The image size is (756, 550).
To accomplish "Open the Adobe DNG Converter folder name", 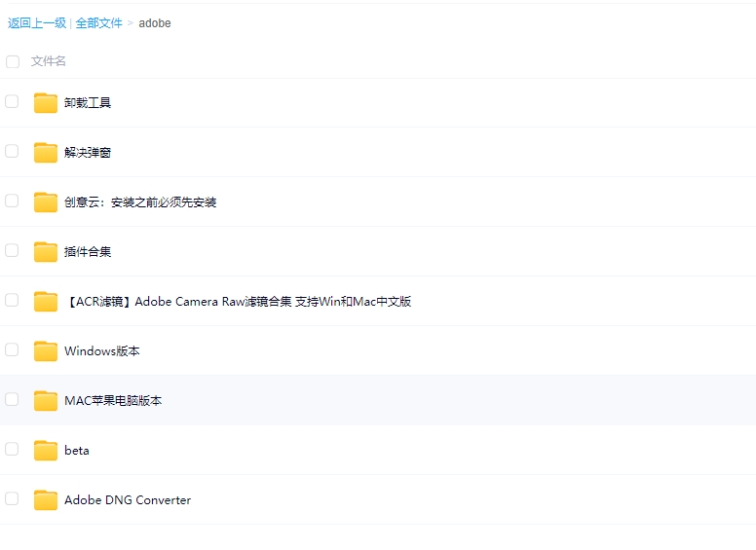I will click(x=128, y=500).
